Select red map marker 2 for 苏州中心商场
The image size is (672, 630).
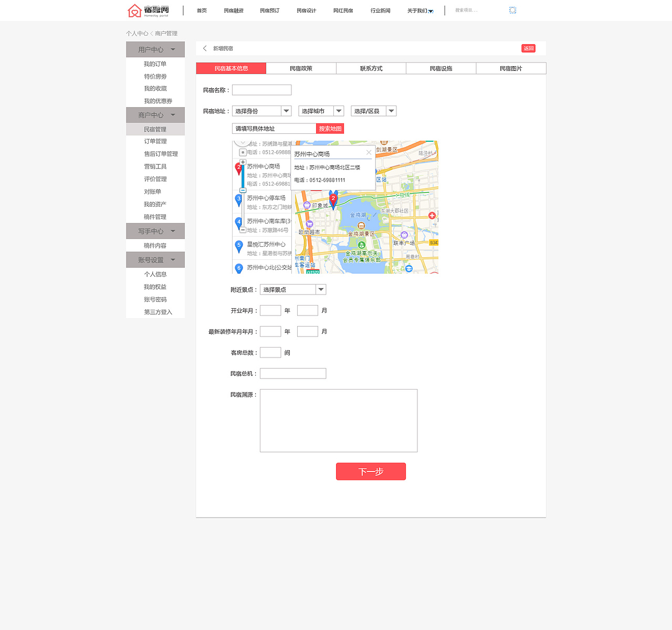[x=239, y=166]
